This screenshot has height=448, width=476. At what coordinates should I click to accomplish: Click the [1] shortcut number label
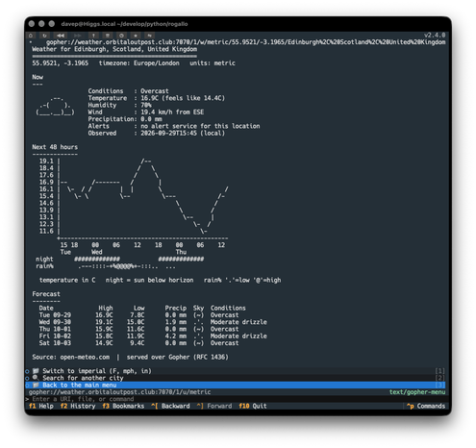(439, 371)
